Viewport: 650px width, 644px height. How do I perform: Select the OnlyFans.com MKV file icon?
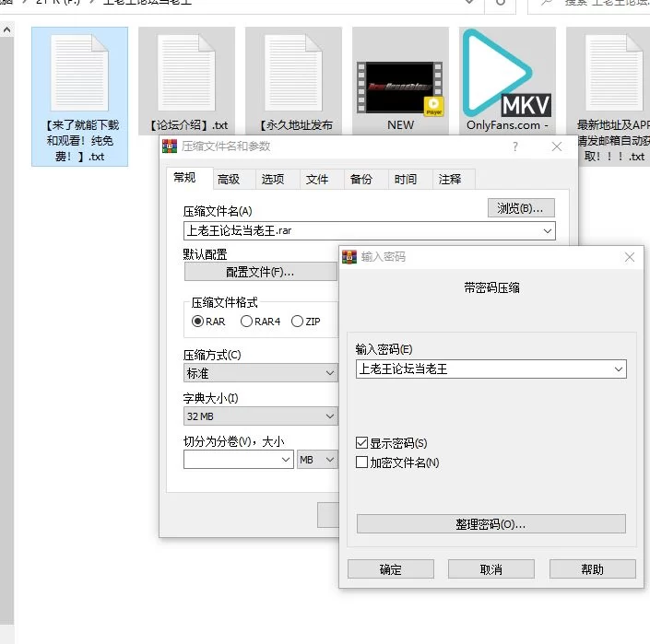click(x=507, y=73)
